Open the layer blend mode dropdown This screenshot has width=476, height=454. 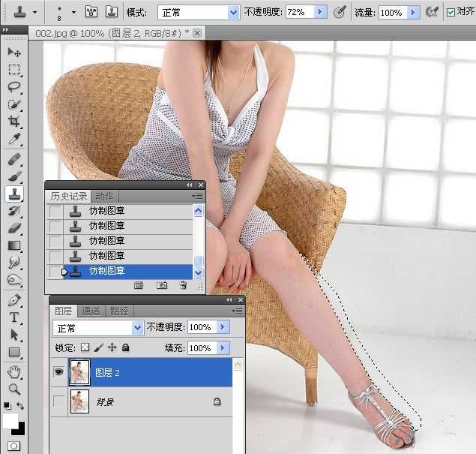click(x=137, y=328)
